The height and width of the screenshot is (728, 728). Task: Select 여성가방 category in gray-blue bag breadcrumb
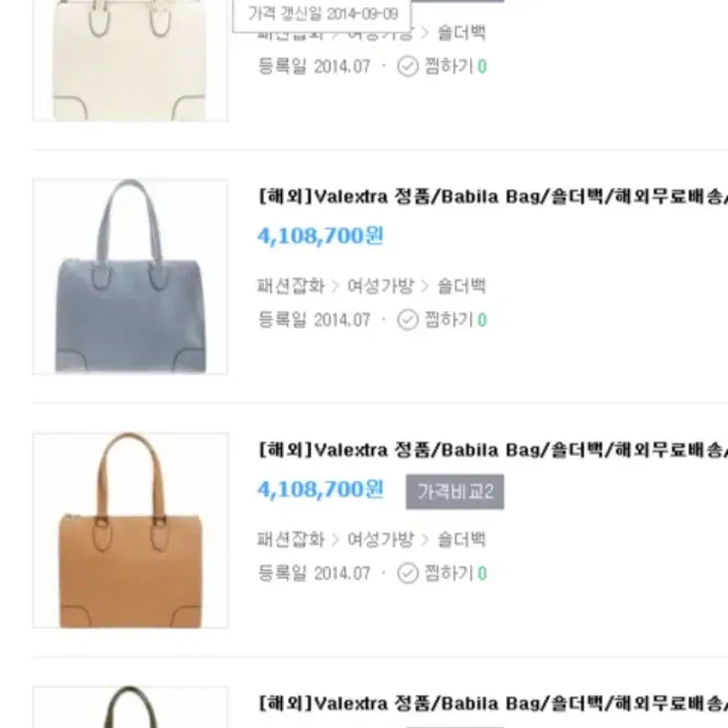pyautogui.click(x=381, y=286)
